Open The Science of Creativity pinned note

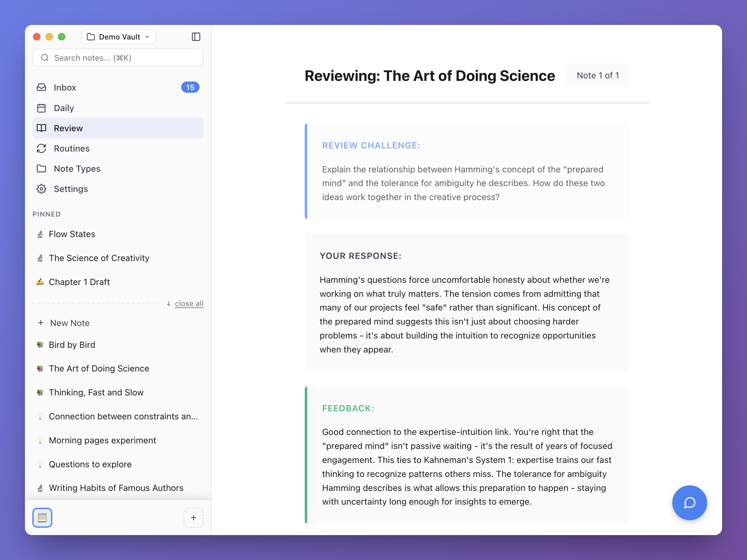[99, 258]
